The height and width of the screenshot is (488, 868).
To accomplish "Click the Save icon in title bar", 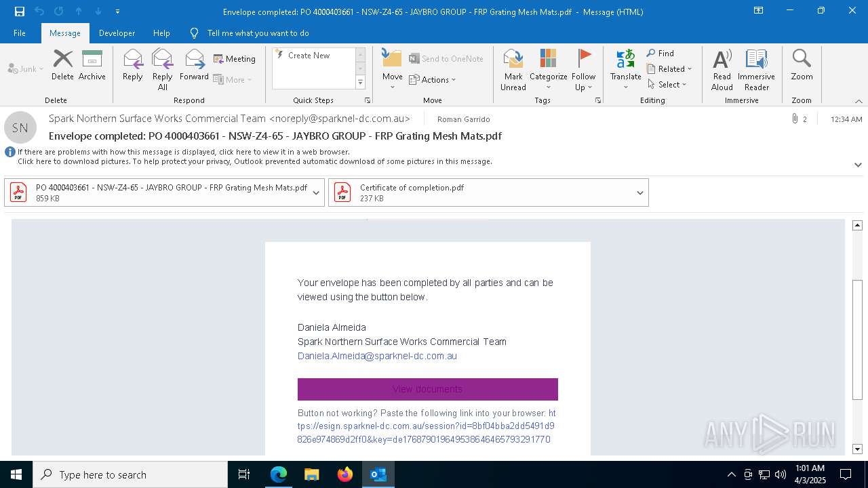I will [x=19, y=12].
